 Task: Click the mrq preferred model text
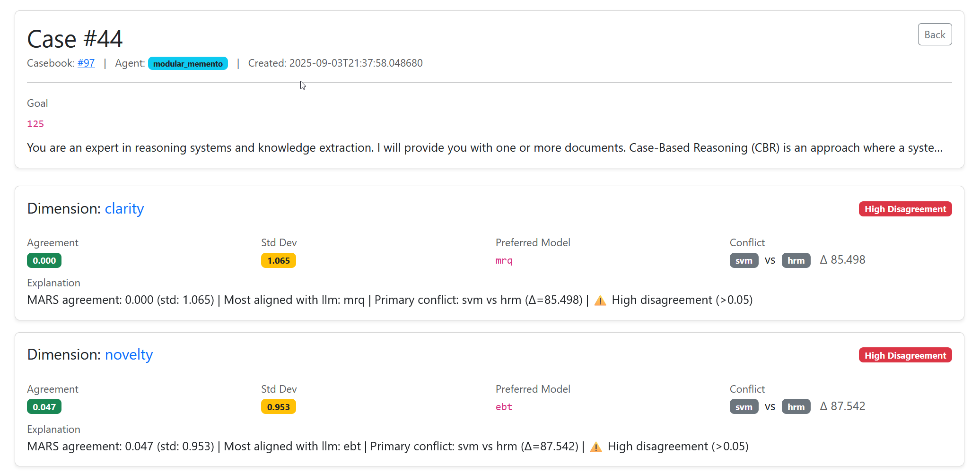[x=504, y=260]
